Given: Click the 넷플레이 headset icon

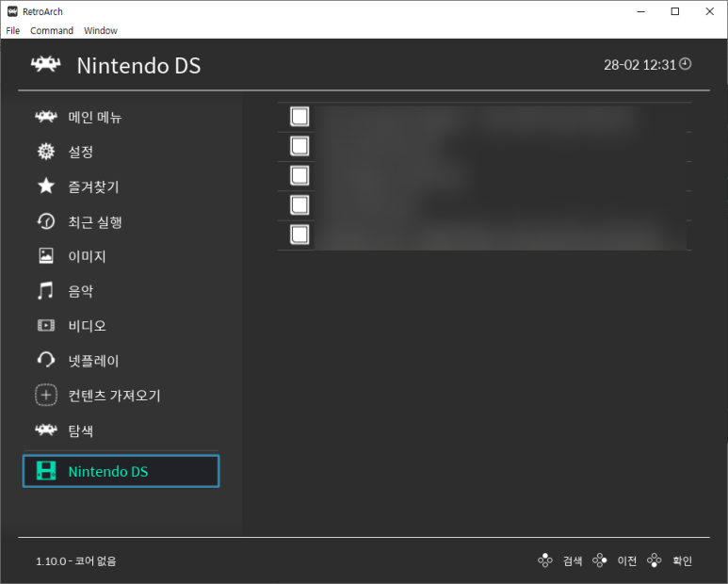Looking at the screenshot, I should (46, 360).
